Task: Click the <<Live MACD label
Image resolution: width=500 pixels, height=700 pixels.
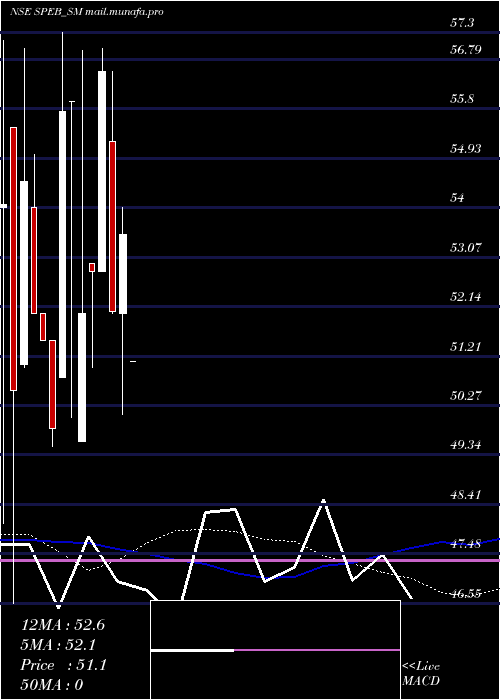Action: pos(421,674)
